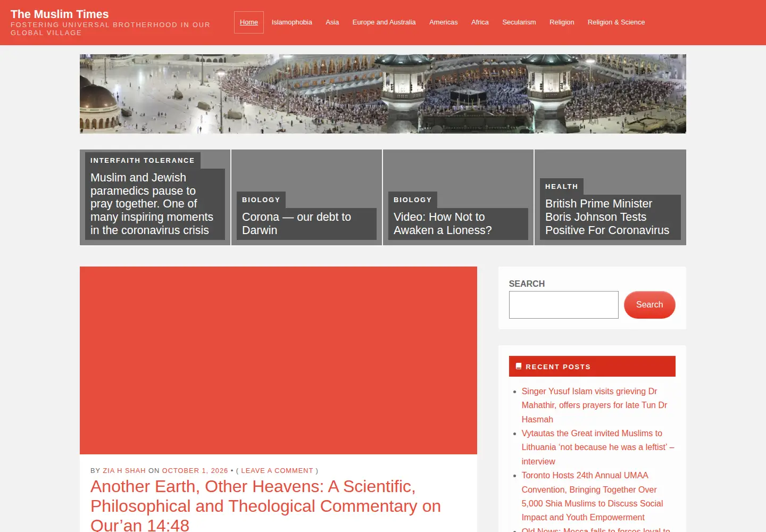766x532 pixels.
Task: Open The Muslim Times site title
Action: tap(60, 14)
